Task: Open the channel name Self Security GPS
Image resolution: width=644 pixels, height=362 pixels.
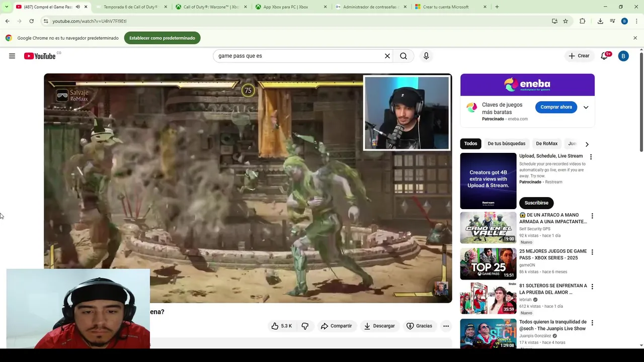Action: pos(535,229)
